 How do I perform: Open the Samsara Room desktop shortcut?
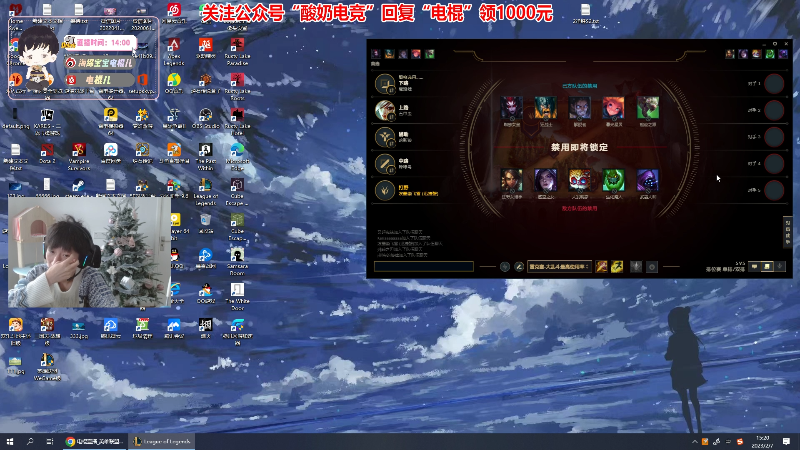pos(237,262)
